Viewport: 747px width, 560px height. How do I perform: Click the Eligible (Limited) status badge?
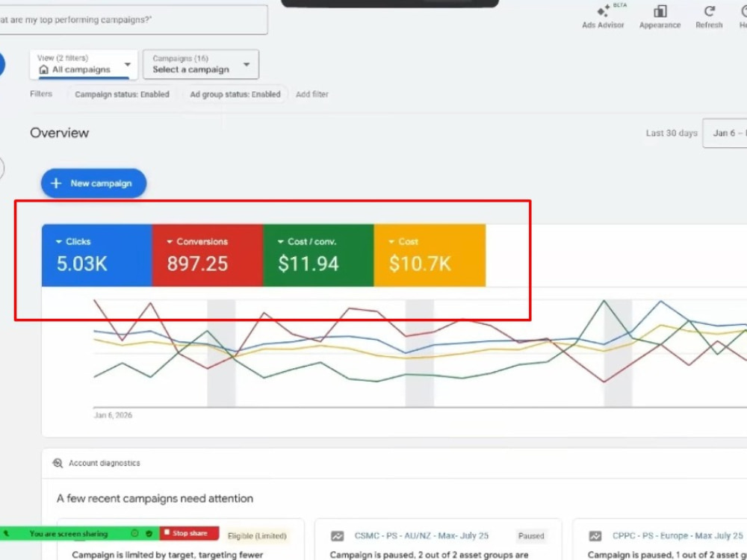(257, 535)
